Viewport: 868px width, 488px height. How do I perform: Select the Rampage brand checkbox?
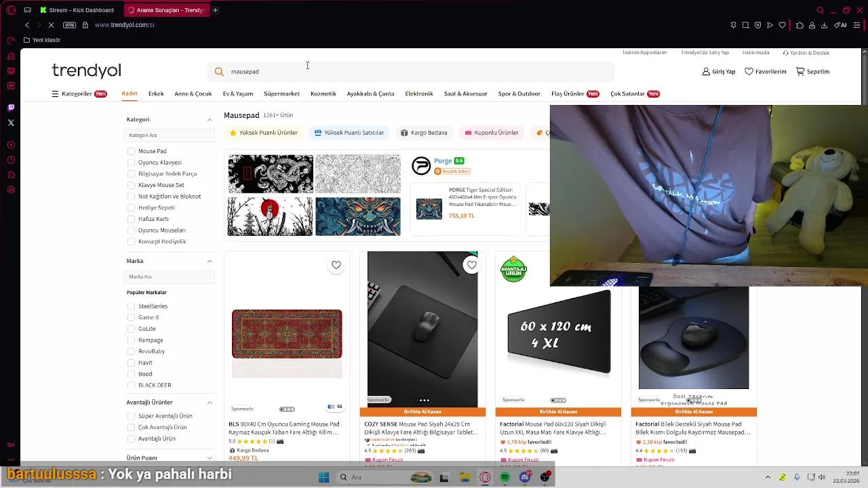[132, 340]
